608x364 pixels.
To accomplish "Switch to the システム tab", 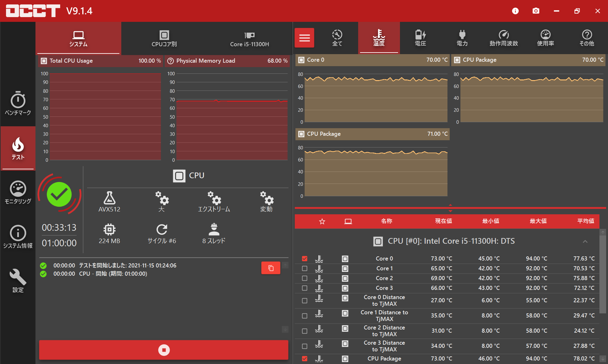I will tap(78, 38).
